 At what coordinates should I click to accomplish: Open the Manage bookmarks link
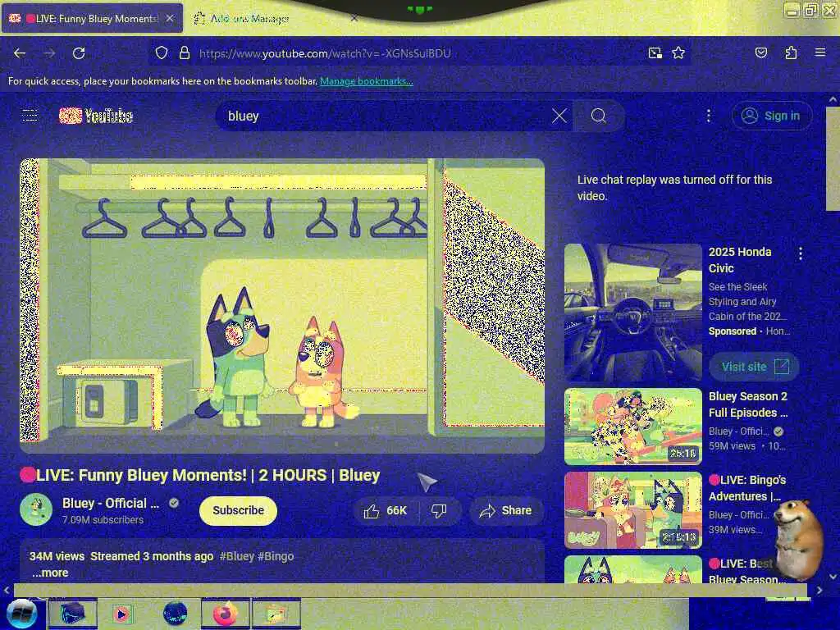367,81
